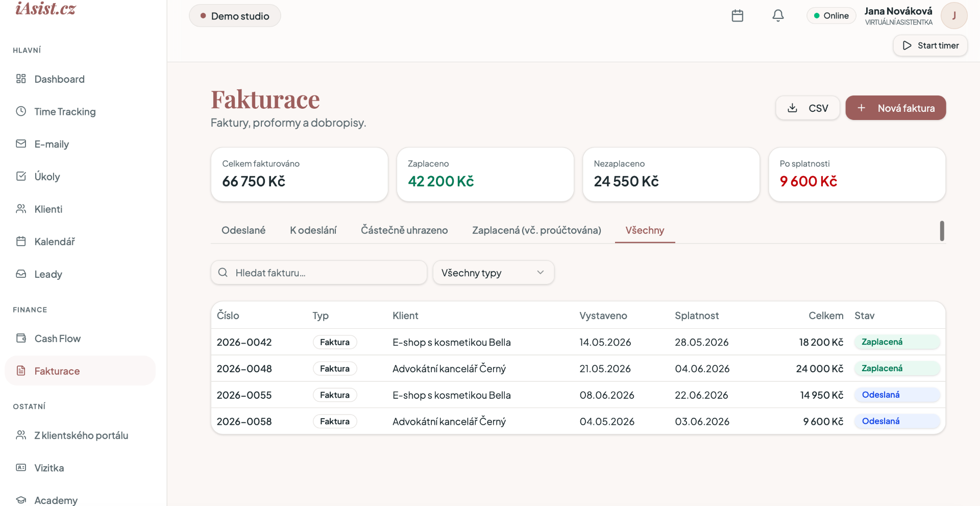Viewport: 980px width, 506px height.
Task: Click Faktura type badge in row 2026-0042
Action: (335, 342)
